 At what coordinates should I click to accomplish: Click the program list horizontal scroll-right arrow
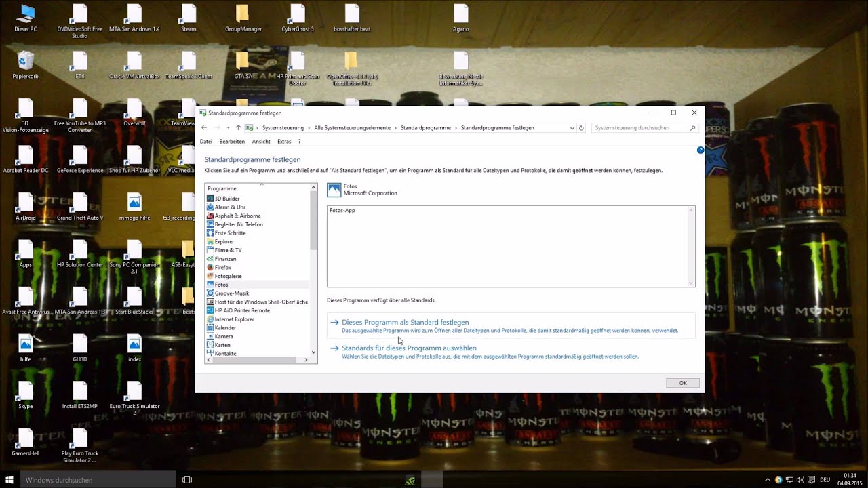coord(307,360)
